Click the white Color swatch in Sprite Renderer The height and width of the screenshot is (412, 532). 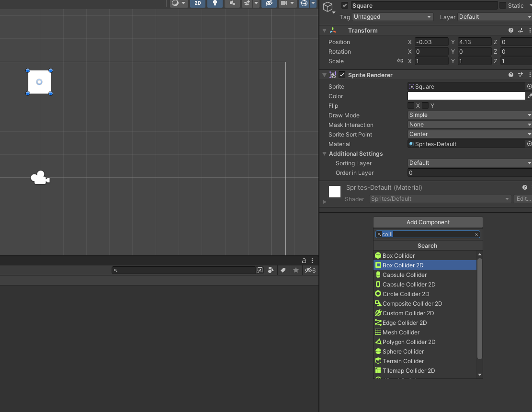coord(466,96)
